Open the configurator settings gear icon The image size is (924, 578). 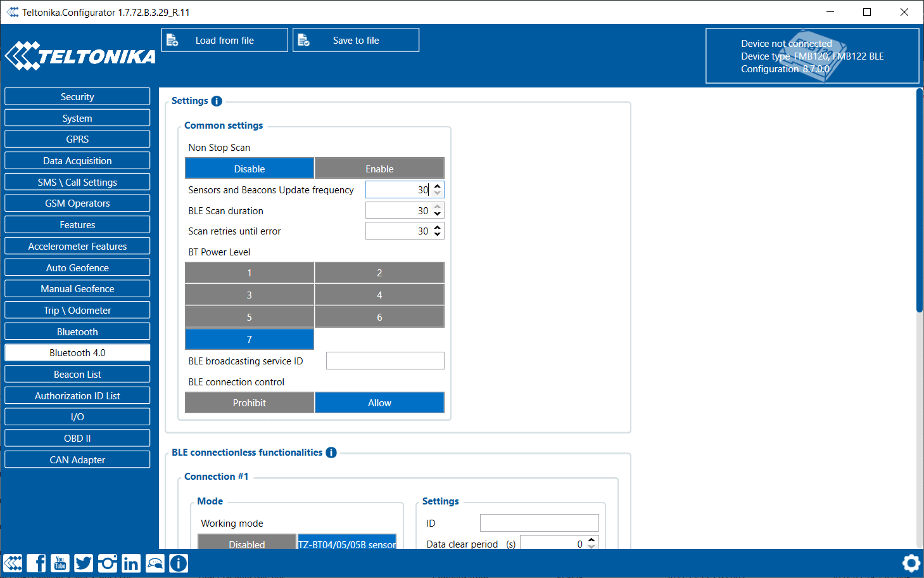(x=911, y=563)
